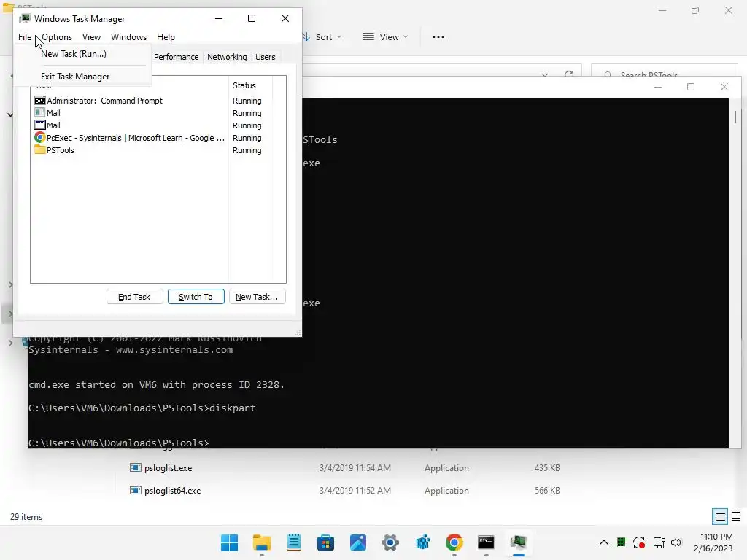Open File Explorer from the taskbar

click(x=262, y=542)
